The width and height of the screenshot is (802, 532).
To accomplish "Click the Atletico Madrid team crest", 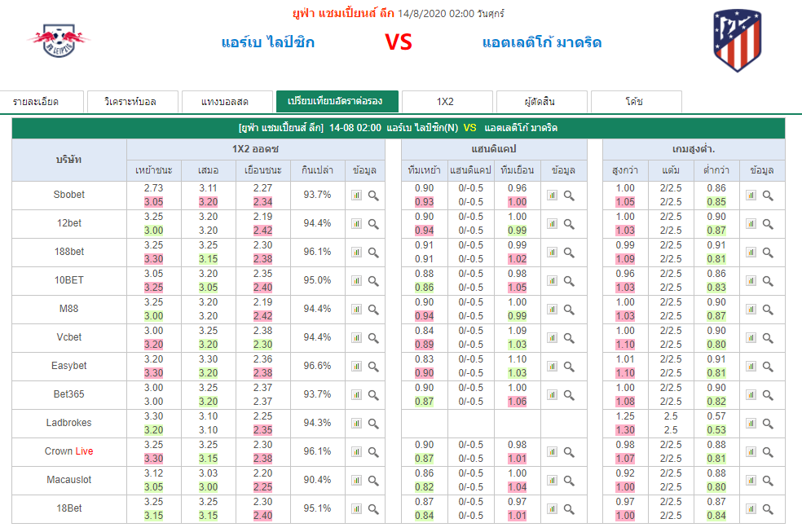I will point(737,41).
